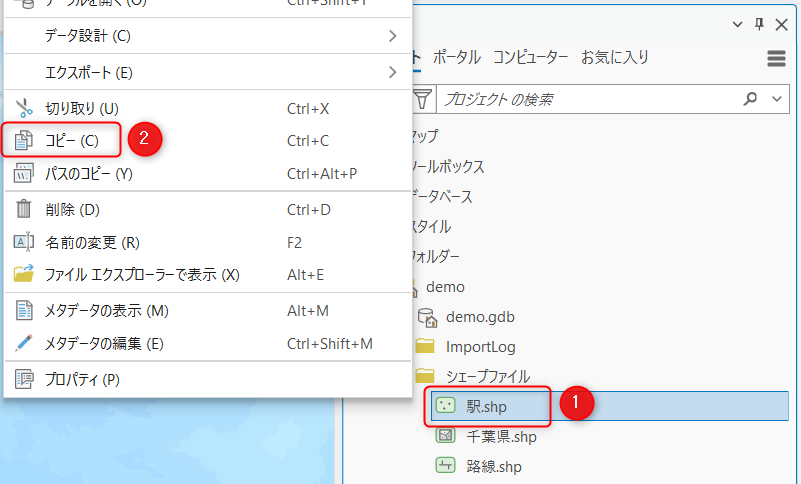
Task: Open the catalog pane options dropdown arrow
Action: (738, 23)
